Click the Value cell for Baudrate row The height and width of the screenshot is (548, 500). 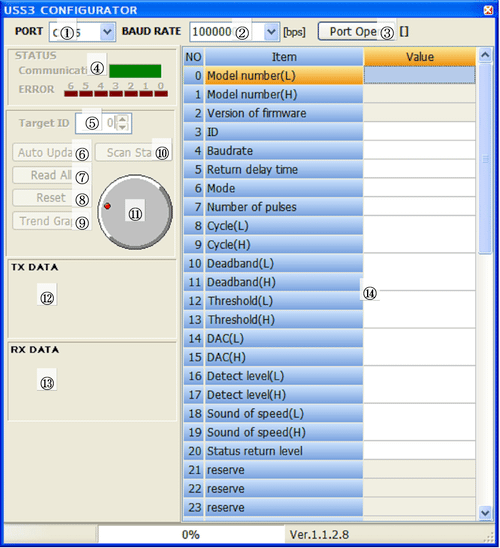coord(419,151)
